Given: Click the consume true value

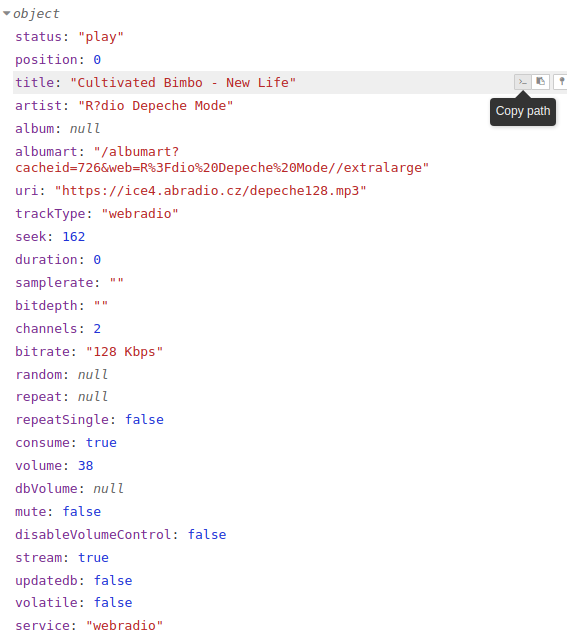Looking at the screenshot, I should click(101, 442).
